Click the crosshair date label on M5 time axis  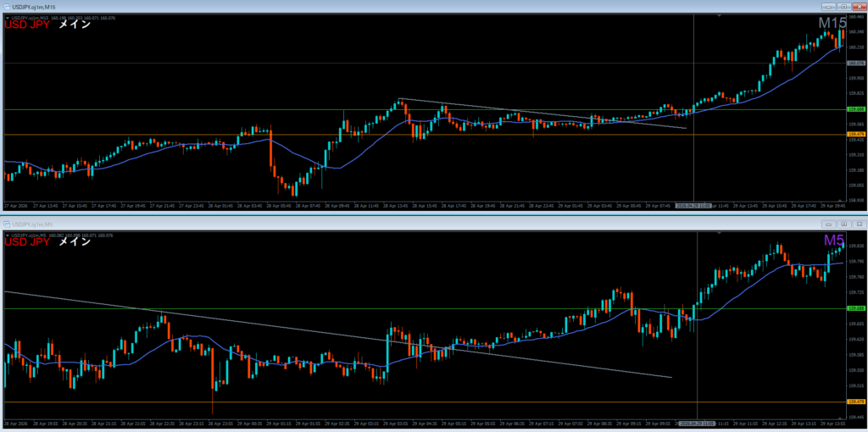pyautogui.click(x=697, y=424)
